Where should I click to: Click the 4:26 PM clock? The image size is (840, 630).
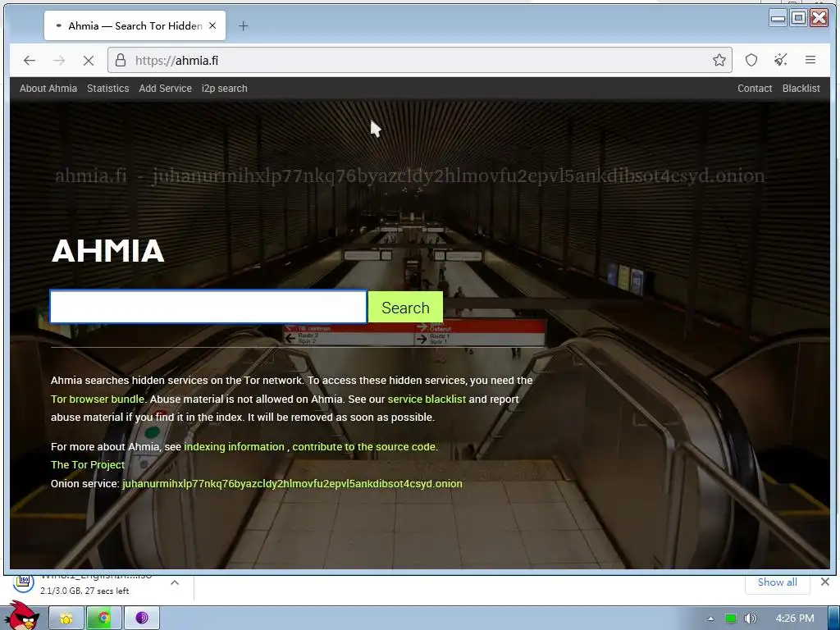tap(794, 619)
